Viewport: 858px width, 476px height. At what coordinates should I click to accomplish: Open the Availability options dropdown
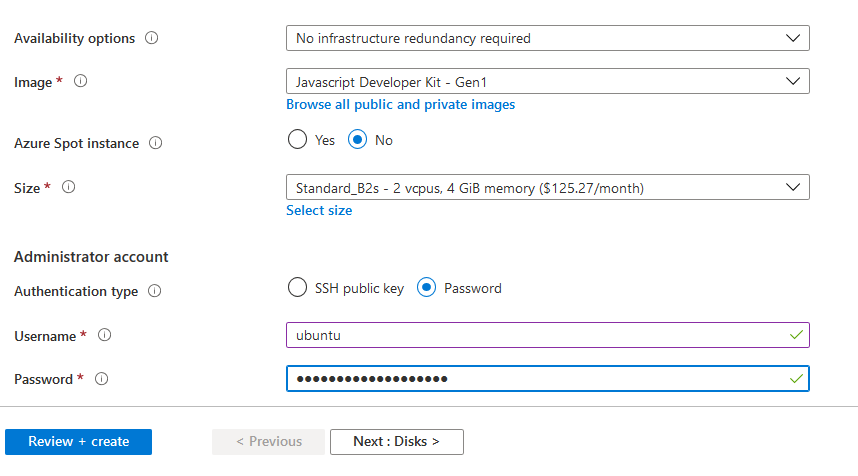548,38
